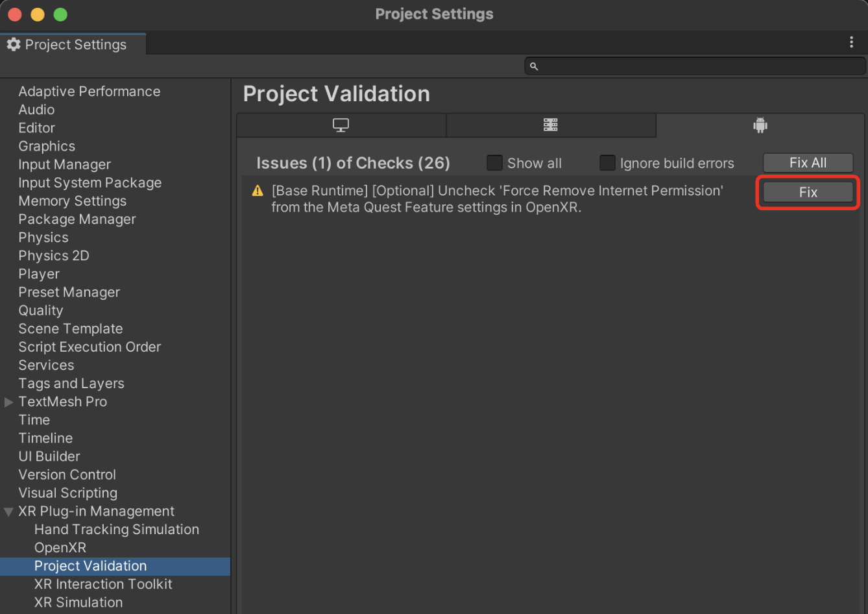Open Quality settings
Viewport: 868px width, 614px height.
pos(41,310)
